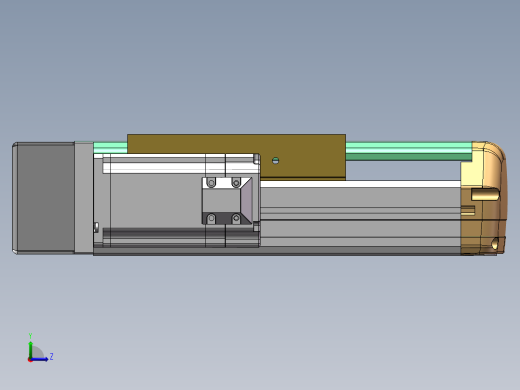Select the small slot on yellow end cap
Viewport: 520px width, 390px height.
coord(468,210)
